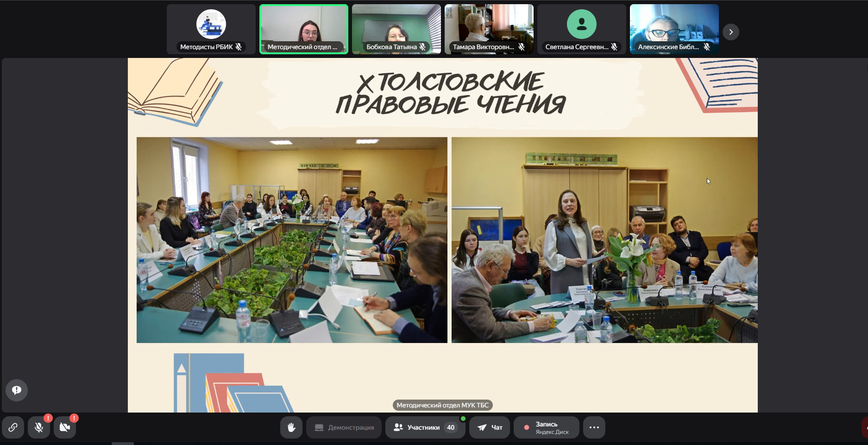Open the Участники participants list
The image size is (868, 445).
click(417, 427)
